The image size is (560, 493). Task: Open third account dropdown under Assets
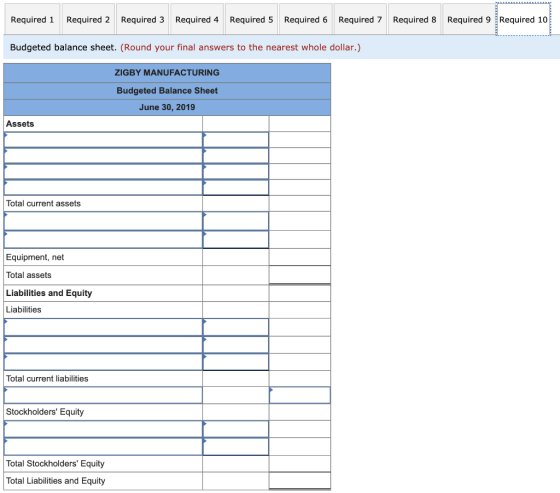(103, 171)
